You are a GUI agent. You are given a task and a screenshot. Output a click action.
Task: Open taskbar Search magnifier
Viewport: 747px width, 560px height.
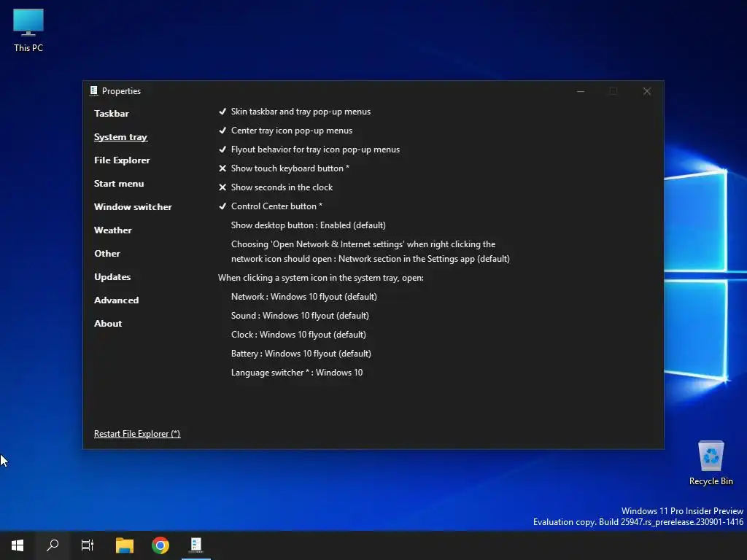tap(53, 545)
